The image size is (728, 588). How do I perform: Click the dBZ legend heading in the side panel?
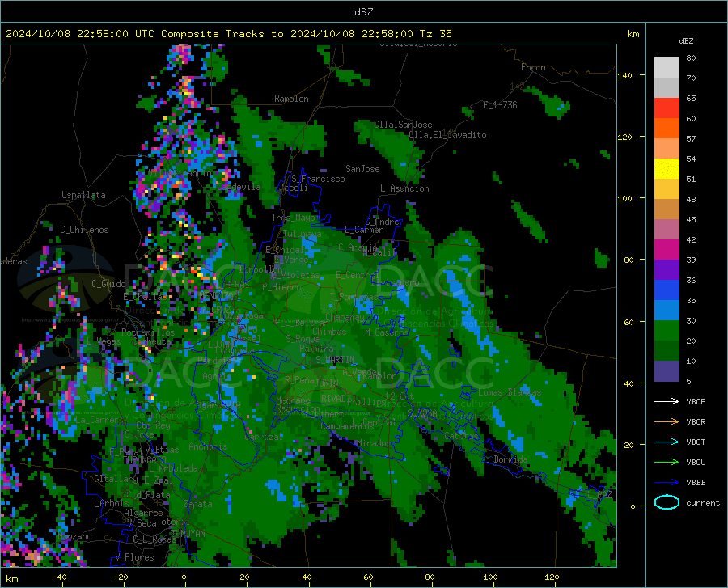tap(686, 40)
